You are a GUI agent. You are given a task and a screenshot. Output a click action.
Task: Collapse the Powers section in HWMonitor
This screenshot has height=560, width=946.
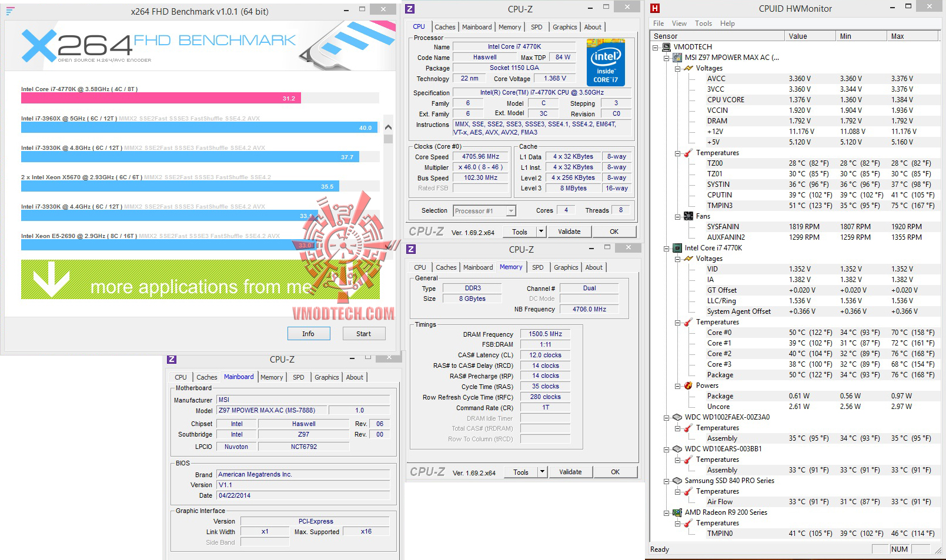[x=677, y=386]
